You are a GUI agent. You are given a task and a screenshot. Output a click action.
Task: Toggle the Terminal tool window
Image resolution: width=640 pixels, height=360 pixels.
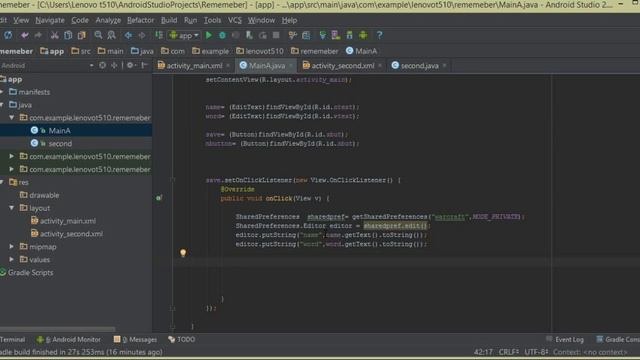tap(12, 340)
